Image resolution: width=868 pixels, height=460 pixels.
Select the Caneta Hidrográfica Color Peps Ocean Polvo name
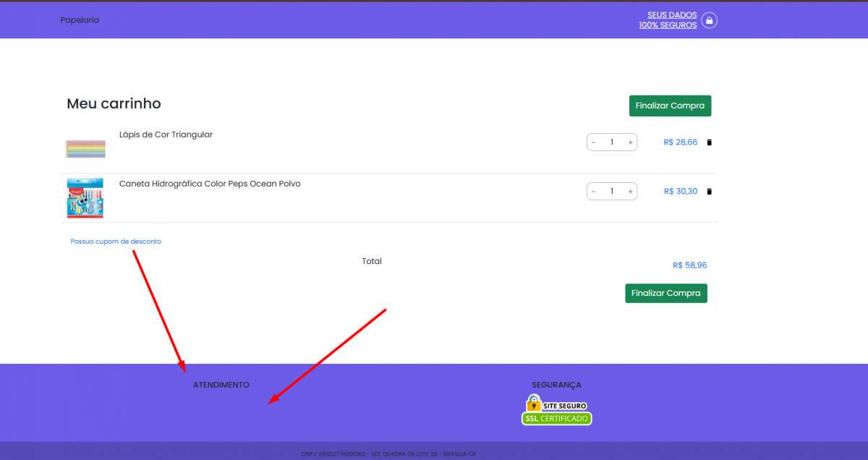tap(210, 184)
